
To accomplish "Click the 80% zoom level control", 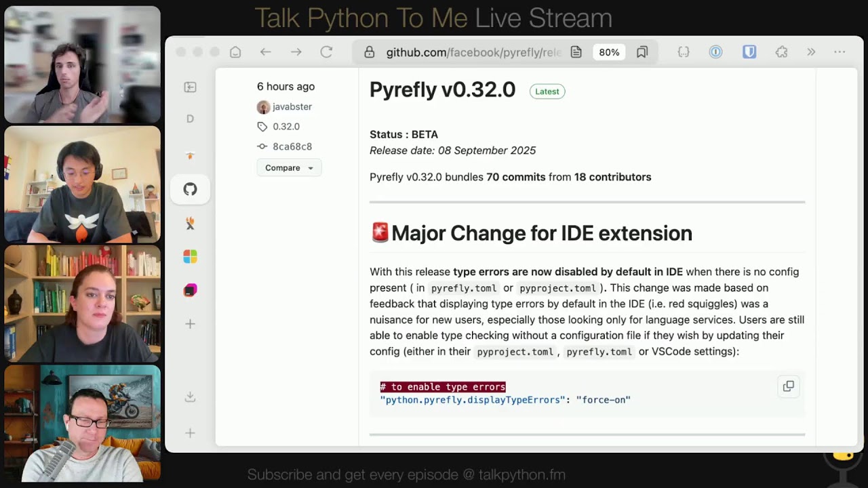I will [608, 52].
